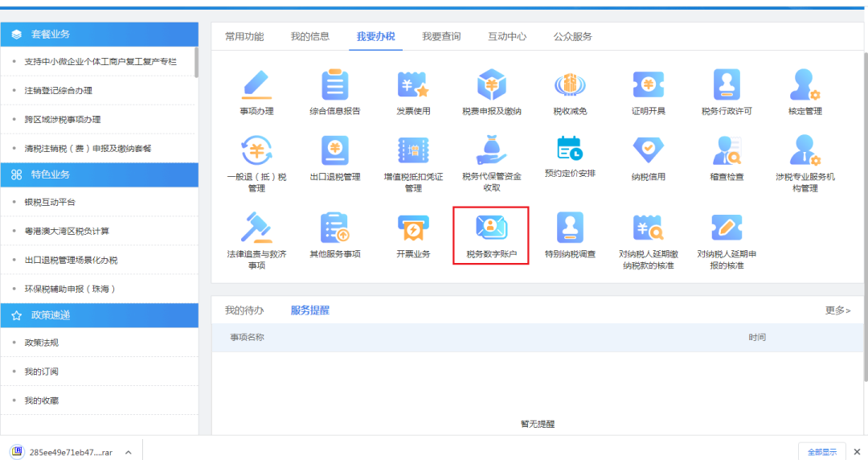Click the left sidebar scrollbar
Image resolution: width=868 pixels, height=460 pixels.
(x=197, y=62)
